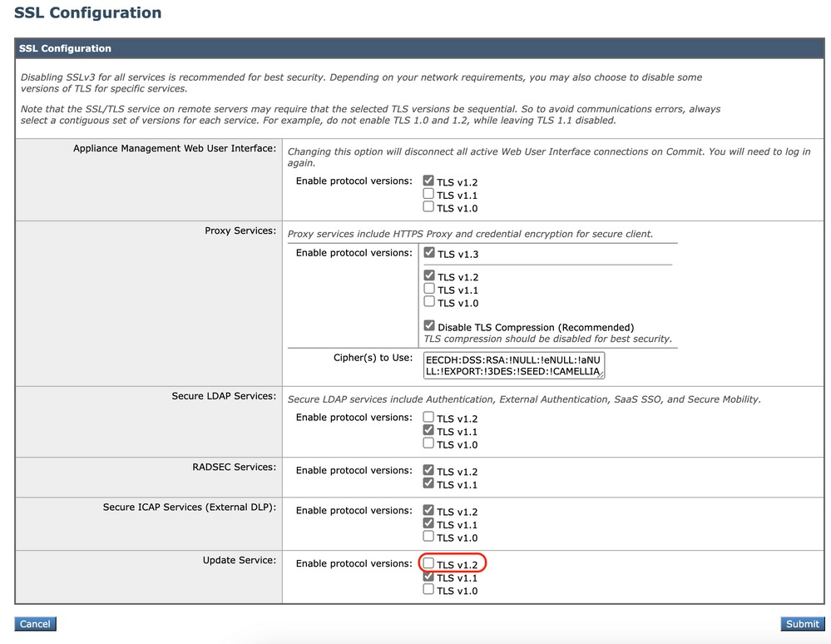This screenshot has width=831, height=644.
Task: Click the 'RADSEC Services:' label
Action: (234, 467)
